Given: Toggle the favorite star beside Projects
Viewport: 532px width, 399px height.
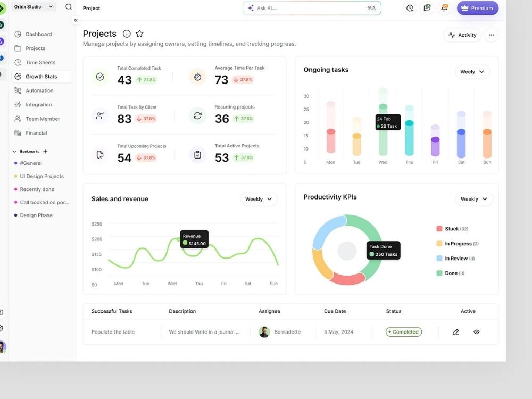Looking at the screenshot, I should pyautogui.click(x=139, y=34).
